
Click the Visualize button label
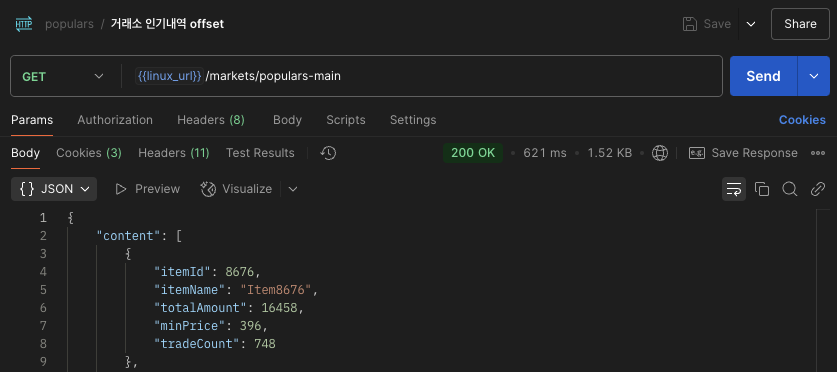(247, 189)
